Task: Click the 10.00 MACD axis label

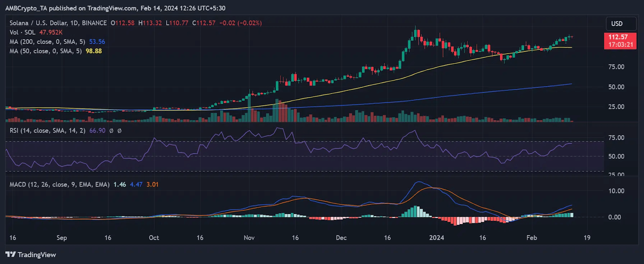Action: click(616, 191)
